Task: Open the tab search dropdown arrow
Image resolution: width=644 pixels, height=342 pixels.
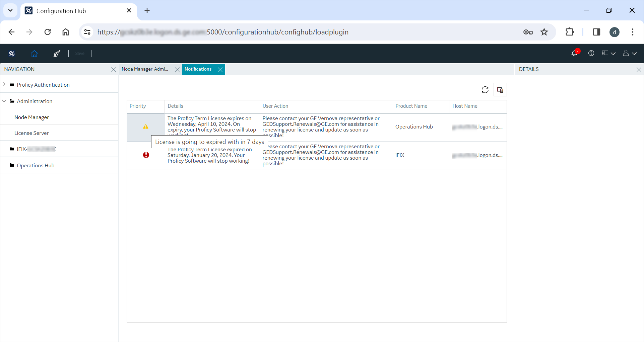Action: (x=10, y=10)
